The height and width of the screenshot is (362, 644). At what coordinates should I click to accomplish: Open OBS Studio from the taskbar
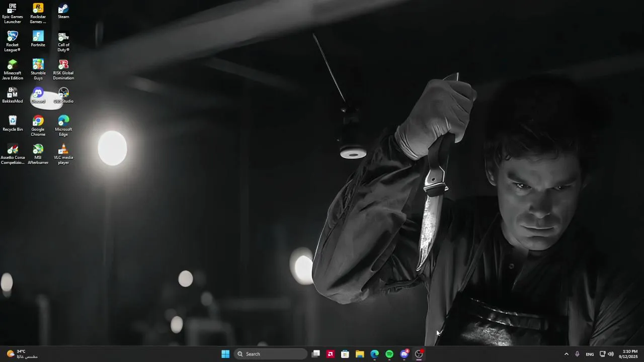(x=419, y=354)
